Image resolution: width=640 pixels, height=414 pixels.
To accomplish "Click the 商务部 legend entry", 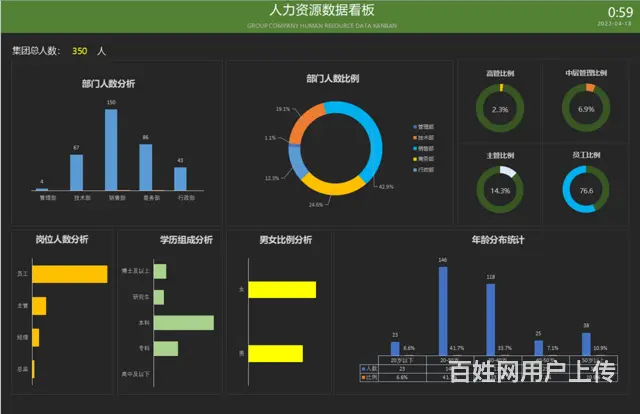I will pos(424,159).
